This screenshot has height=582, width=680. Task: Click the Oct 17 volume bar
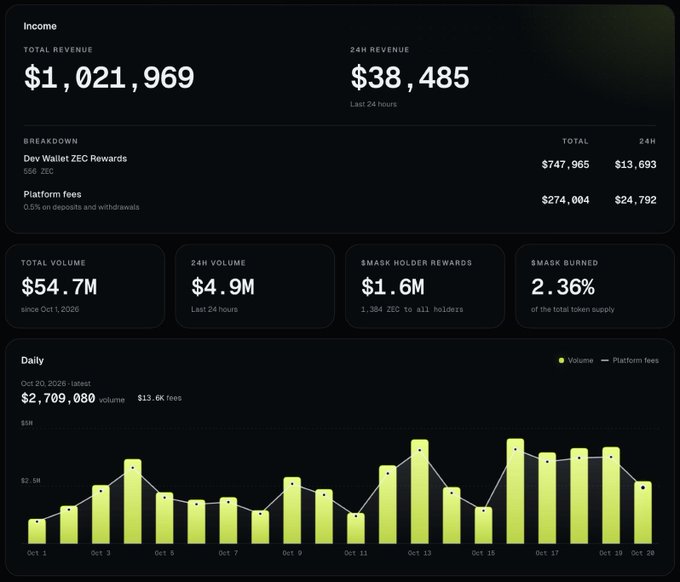click(x=547, y=498)
